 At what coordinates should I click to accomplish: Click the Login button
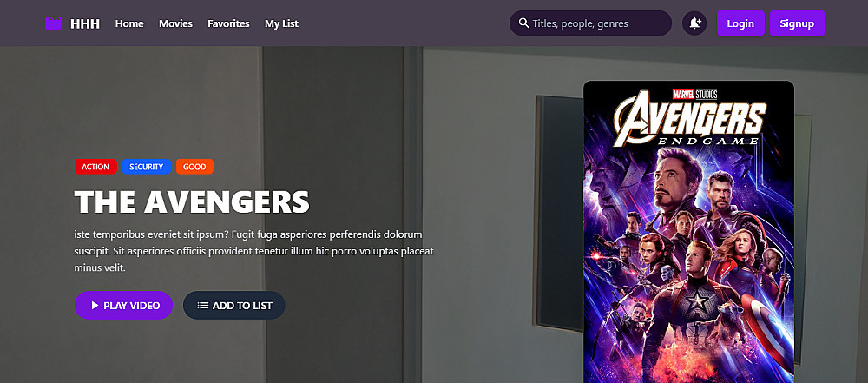740,23
